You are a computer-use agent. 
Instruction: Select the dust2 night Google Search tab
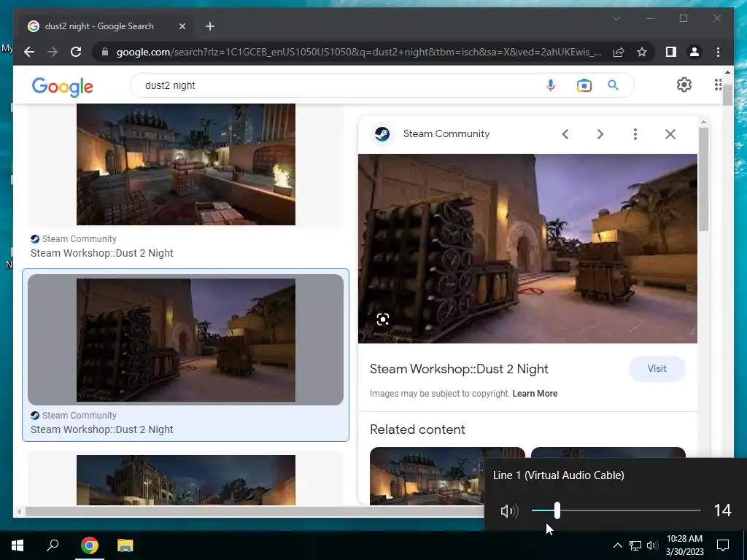pos(105,26)
